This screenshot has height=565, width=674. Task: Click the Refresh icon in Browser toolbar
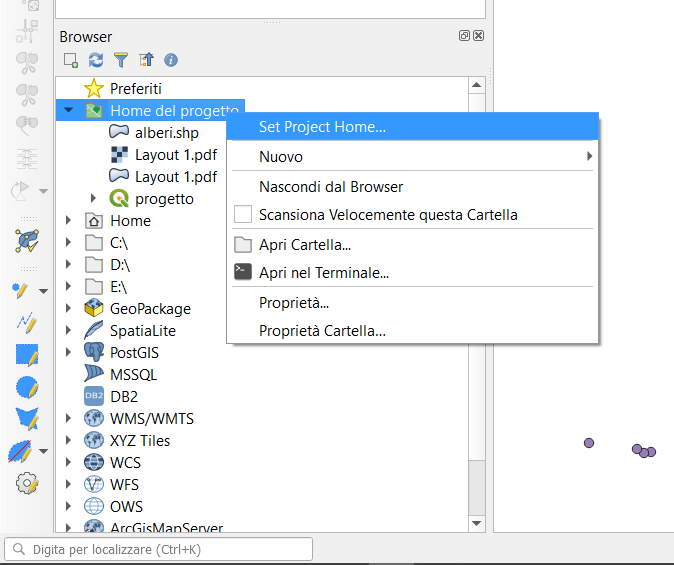(96, 60)
